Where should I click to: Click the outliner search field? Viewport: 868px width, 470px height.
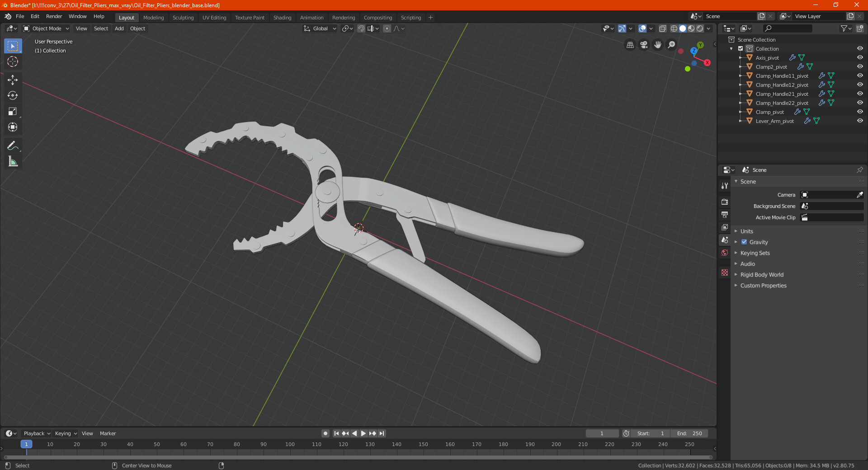point(787,28)
